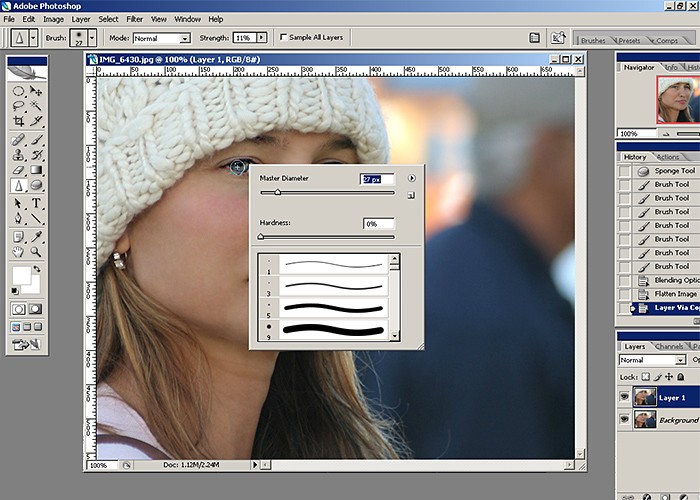
Task: Open the Window menu
Action: (188, 19)
